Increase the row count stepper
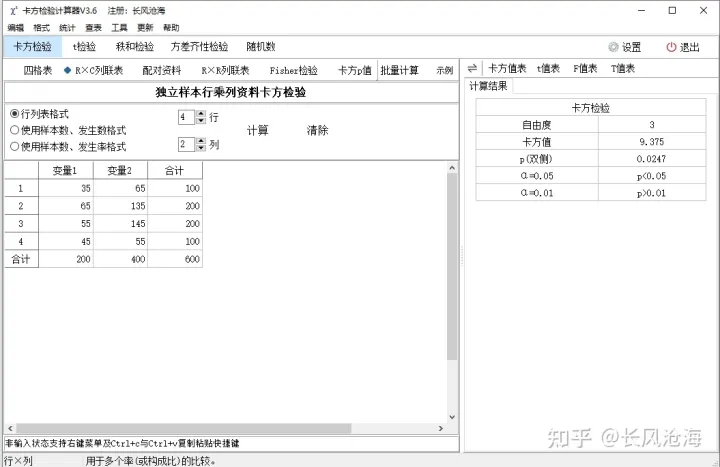The height and width of the screenshot is (467, 720). [201, 114]
